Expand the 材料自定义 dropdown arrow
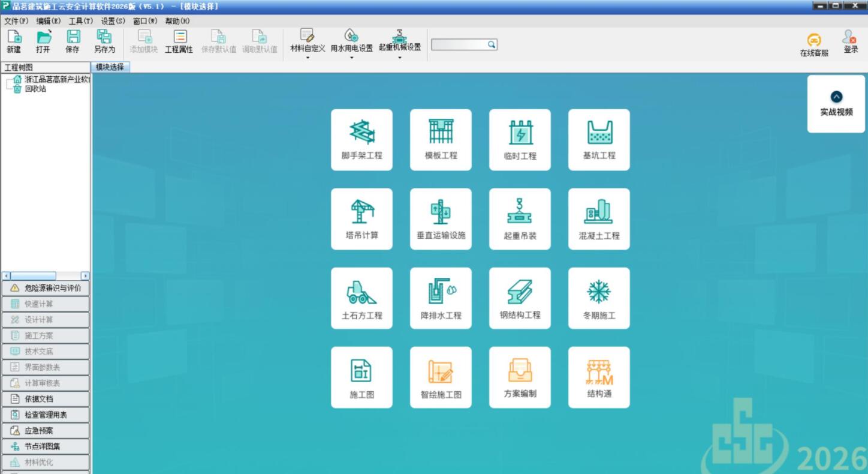The image size is (868, 474). tap(308, 58)
